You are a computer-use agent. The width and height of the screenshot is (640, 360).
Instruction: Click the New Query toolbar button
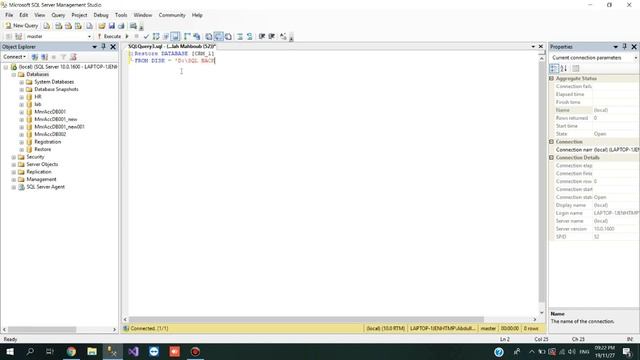pyautogui.click(x=22, y=26)
